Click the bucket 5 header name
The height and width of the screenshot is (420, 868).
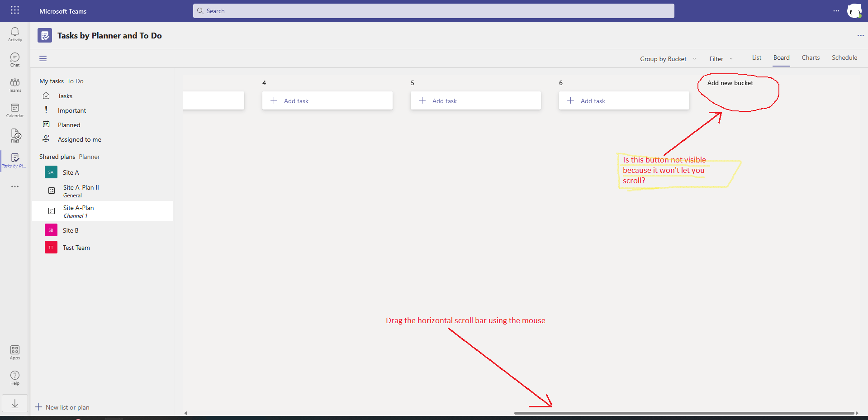[413, 83]
